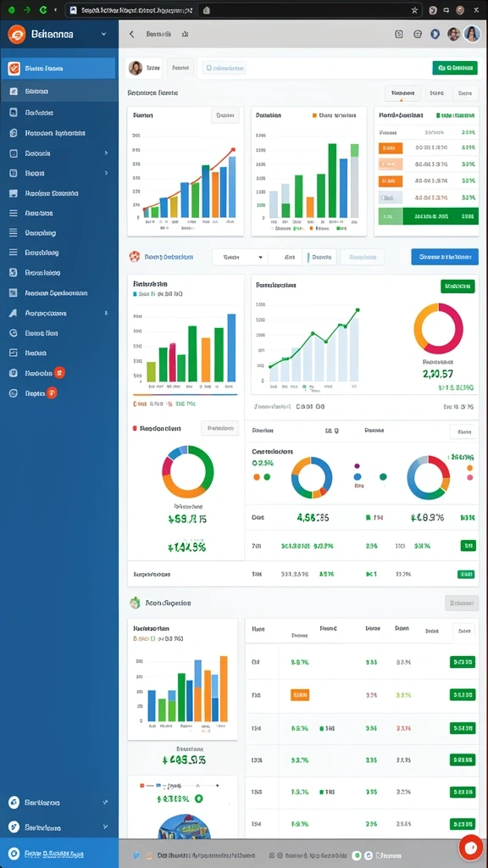Click the square calendar icon in top header
The image size is (488, 868).
coord(399,34)
